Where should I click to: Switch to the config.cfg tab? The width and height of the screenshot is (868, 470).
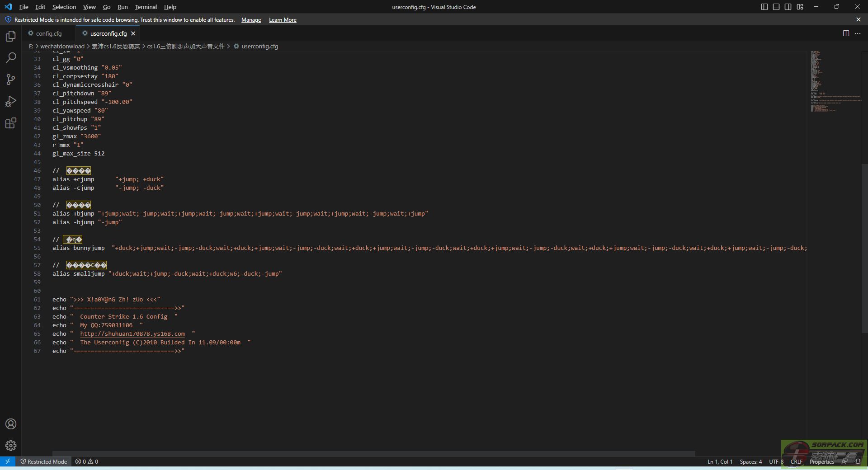[x=49, y=33]
